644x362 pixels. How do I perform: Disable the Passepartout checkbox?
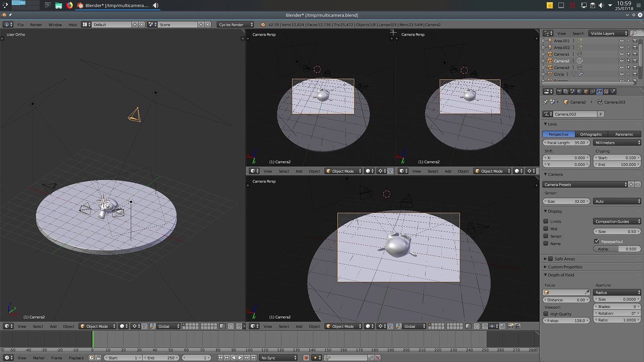pyautogui.click(x=597, y=242)
